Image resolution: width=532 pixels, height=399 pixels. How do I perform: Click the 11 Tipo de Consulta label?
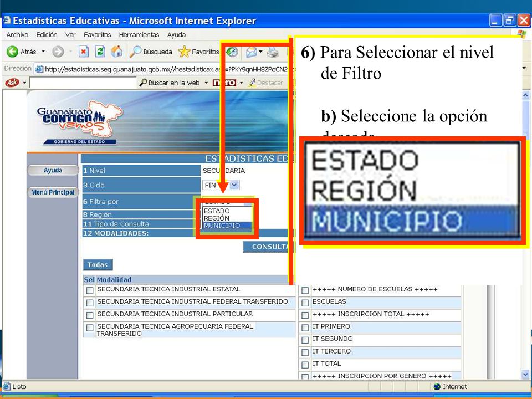(x=116, y=224)
